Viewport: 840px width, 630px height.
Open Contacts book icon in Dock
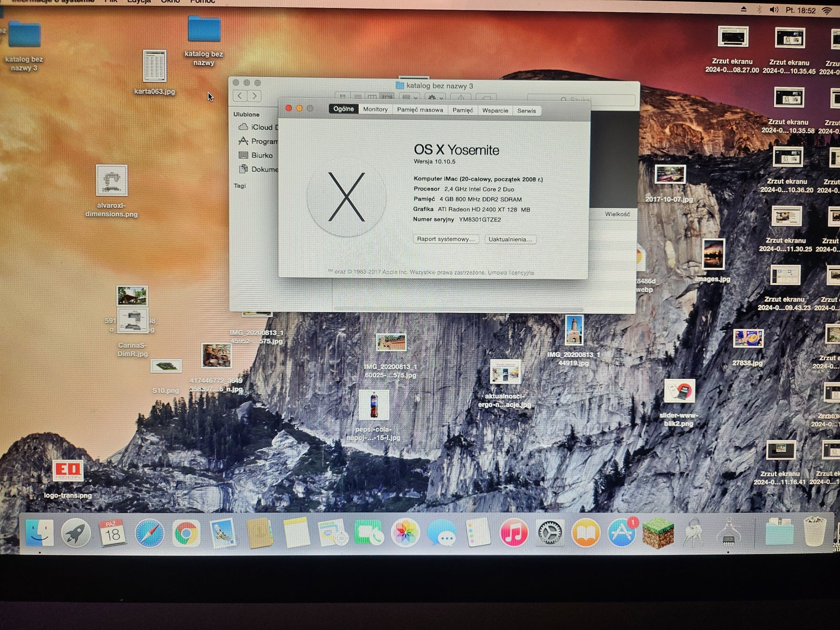[x=260, y=533]
